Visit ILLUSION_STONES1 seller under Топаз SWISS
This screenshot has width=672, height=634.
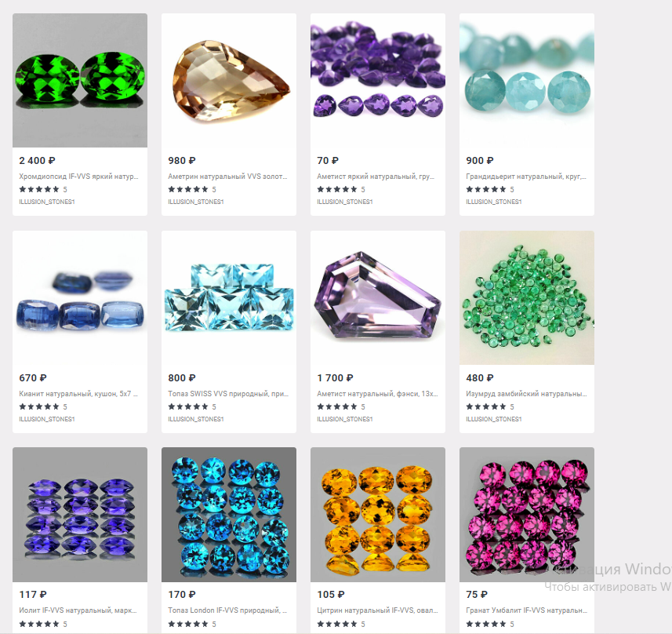pos(196,419)
